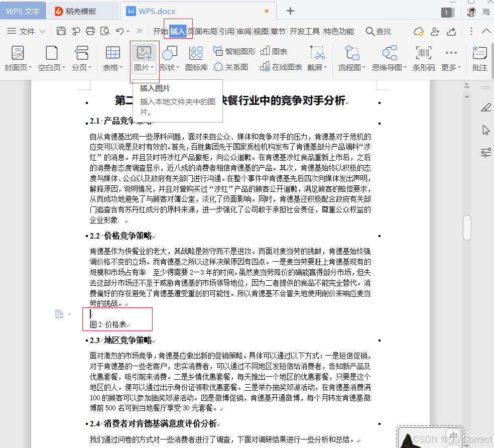Viewport: 494px width, 448px height.
Task: Switch to the WPS 文字 home tab
Action: pos(23,11)
